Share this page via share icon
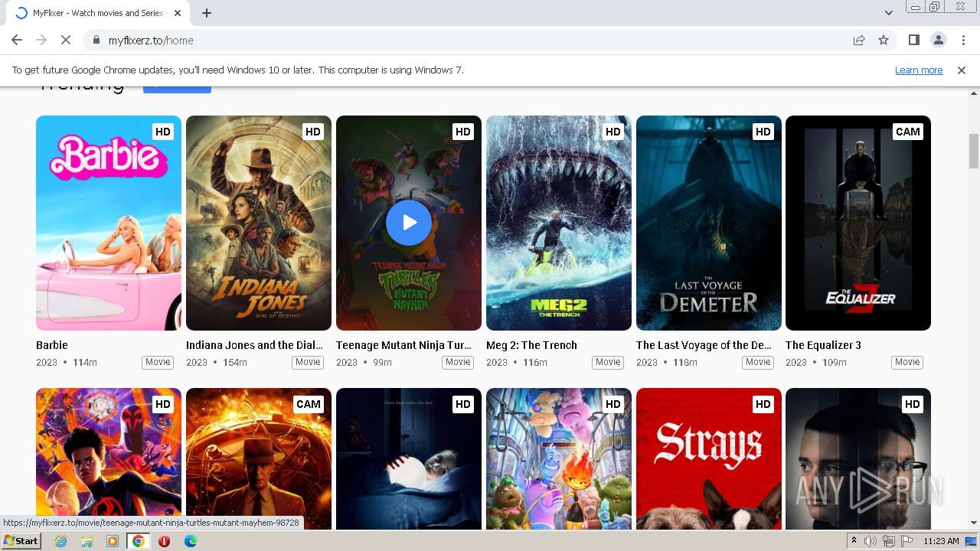Image resolution: width=980 pixels, height=551 pixels. (859, 40)
